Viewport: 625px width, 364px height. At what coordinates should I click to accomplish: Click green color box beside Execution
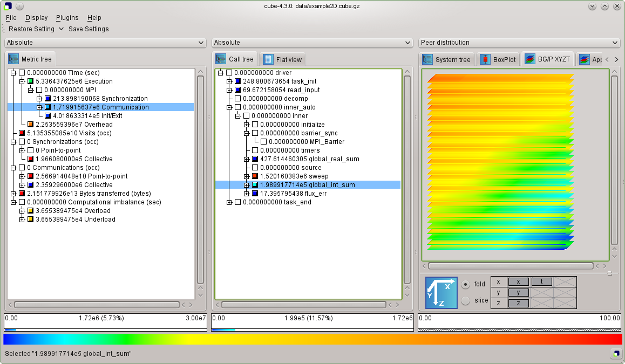[x=30, y=81]
